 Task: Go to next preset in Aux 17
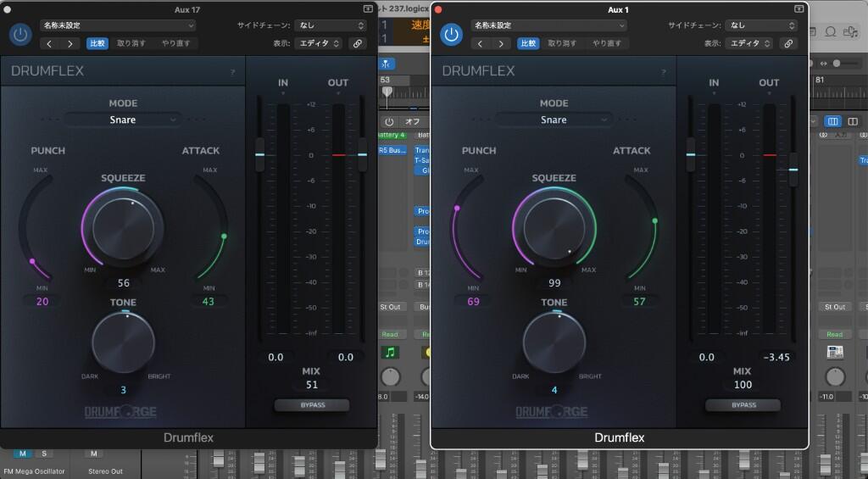pyautogui.click(x=70, y=43)
